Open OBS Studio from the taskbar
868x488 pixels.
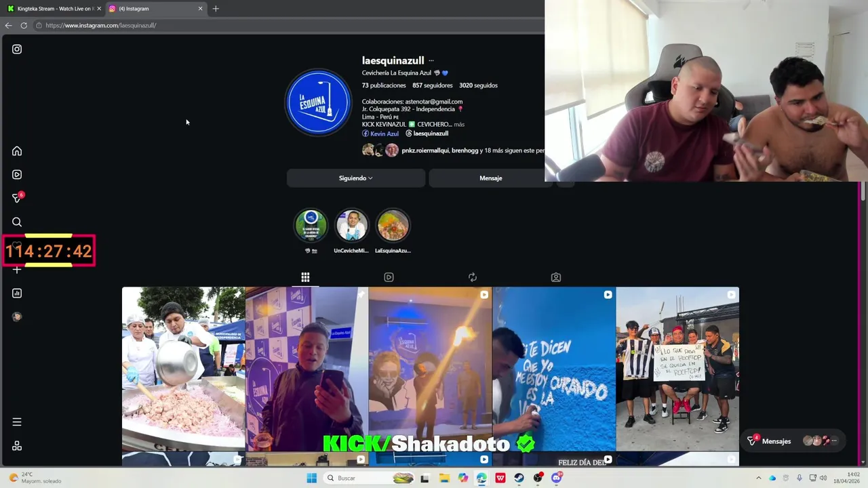[538, 478]
